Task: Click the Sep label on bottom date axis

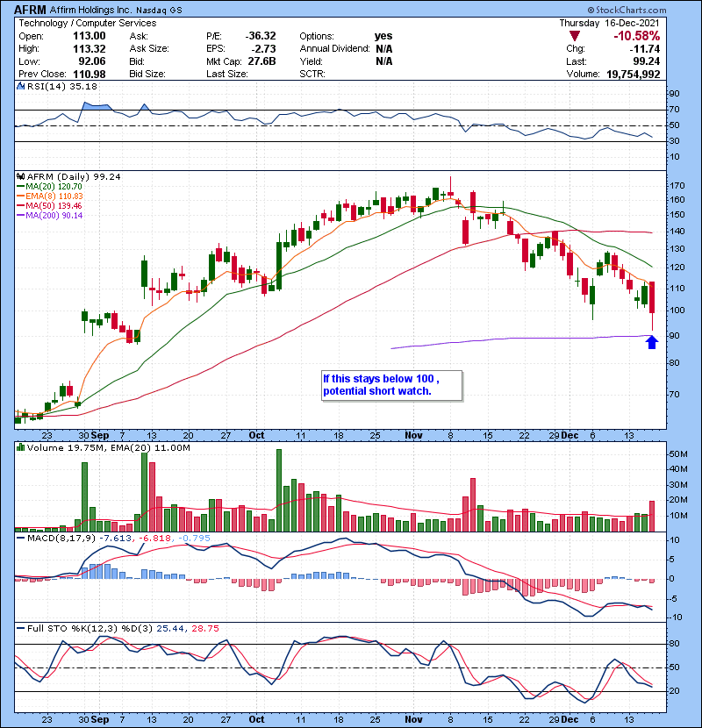Action: coord(100,719)
